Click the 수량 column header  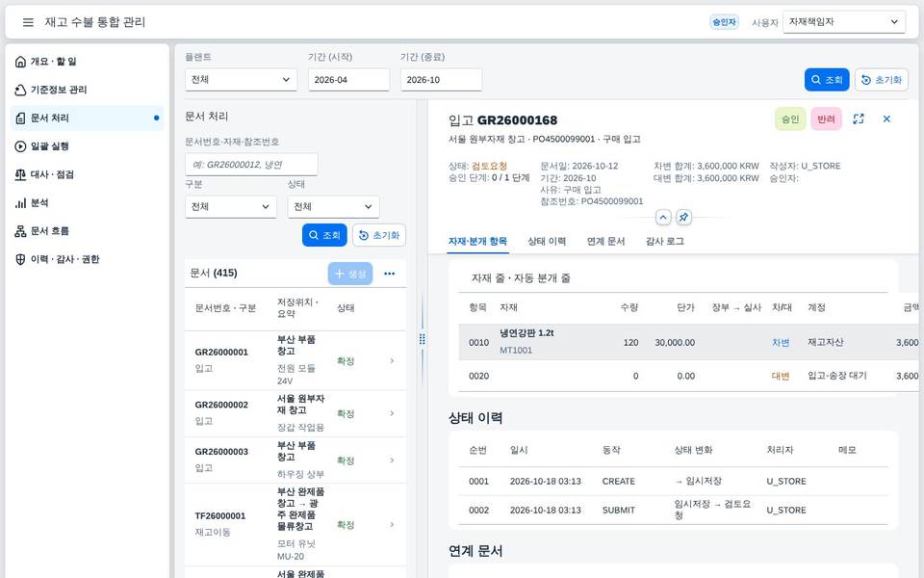(629, 307)
